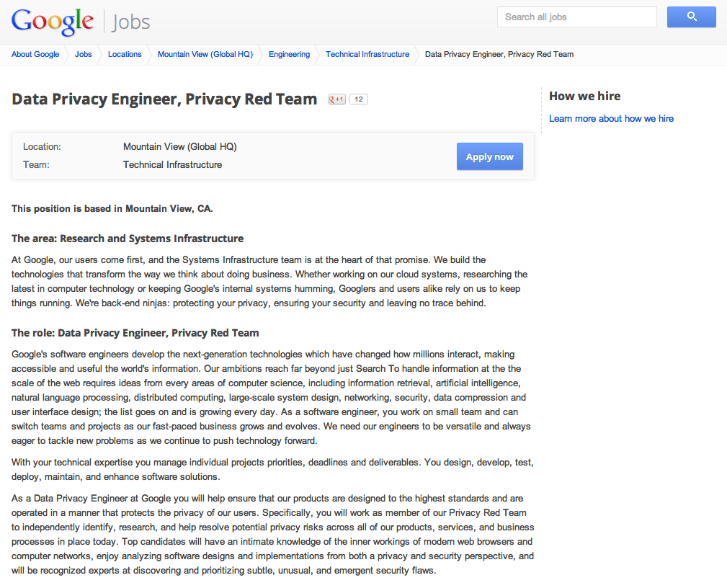The height and width of the screenshot is (588, 727).
Task: Open Learn more about how we hire
Action: click(611, 119)
